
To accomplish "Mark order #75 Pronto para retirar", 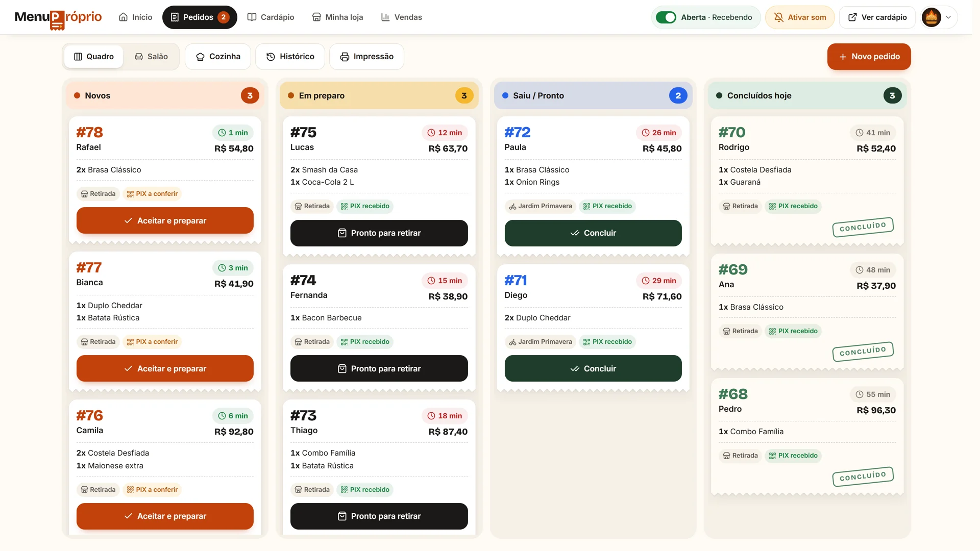I will pyautogui.click(x=379, y=233).
